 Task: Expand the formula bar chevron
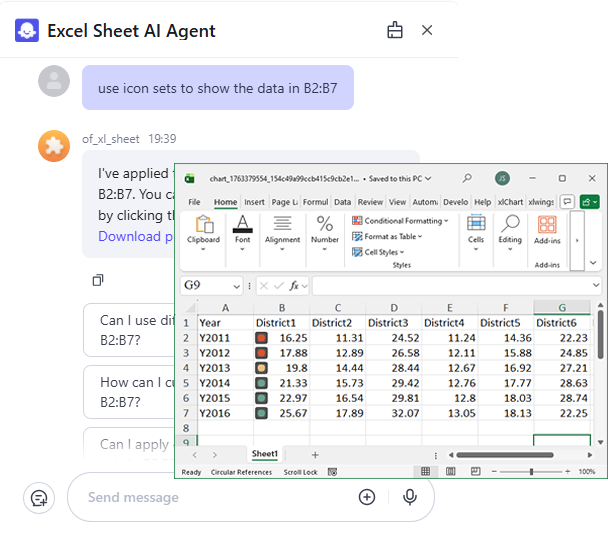point(596,285)
